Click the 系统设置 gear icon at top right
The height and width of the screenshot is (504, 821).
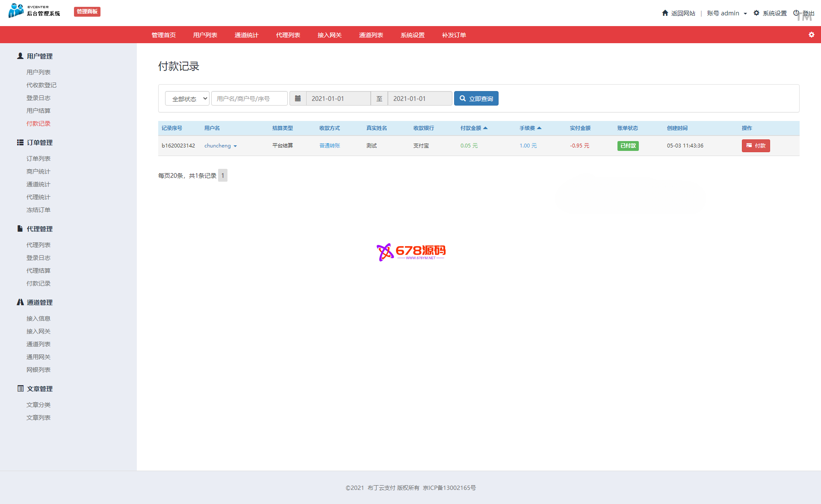tap(756, 13)
